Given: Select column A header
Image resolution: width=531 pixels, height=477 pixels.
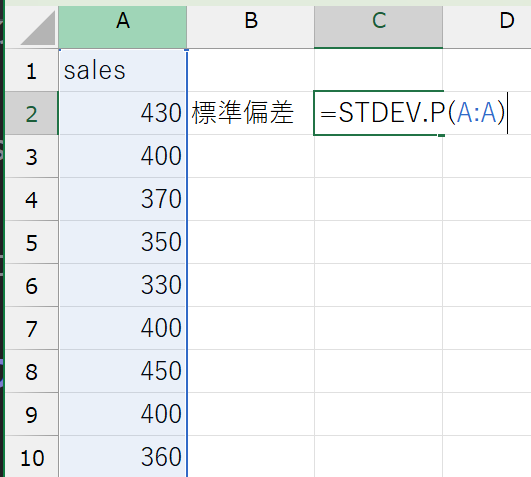Looking at the screenshot, I should [123, 27].
